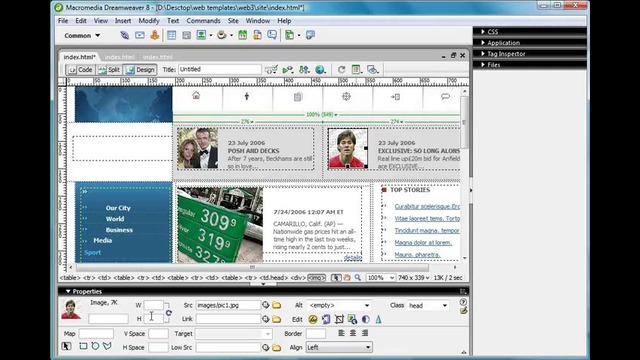Select the Zoom magnifier tool
Image resolution: width=640 pixels, height=360 pixels.
click(x=358, y=278)
